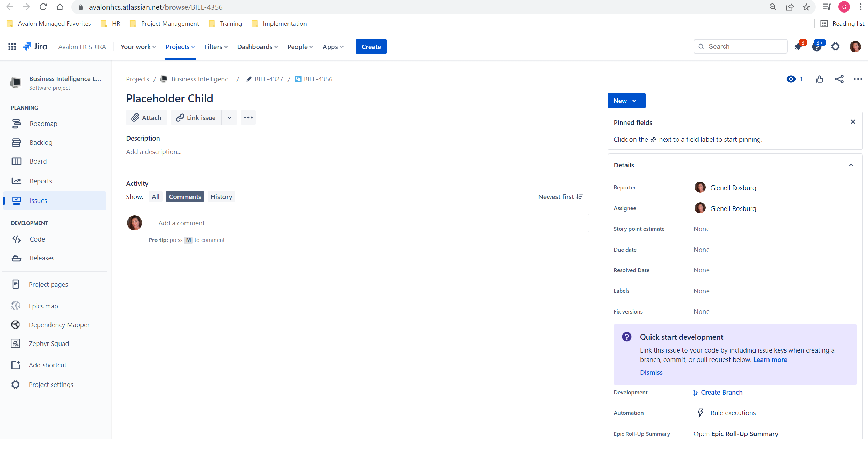Screen dimensions: 868x451
Task: Click the notifications bell icon
Action: (x=798, y=47)
